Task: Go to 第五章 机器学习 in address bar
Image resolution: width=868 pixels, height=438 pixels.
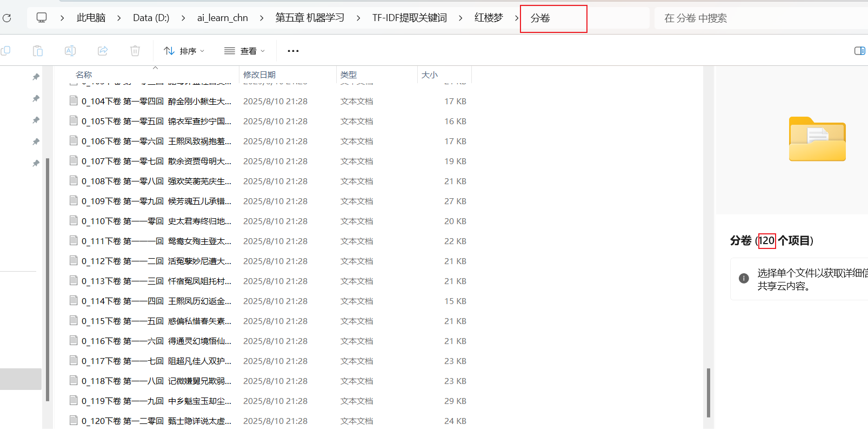Action: click(310, 18)
